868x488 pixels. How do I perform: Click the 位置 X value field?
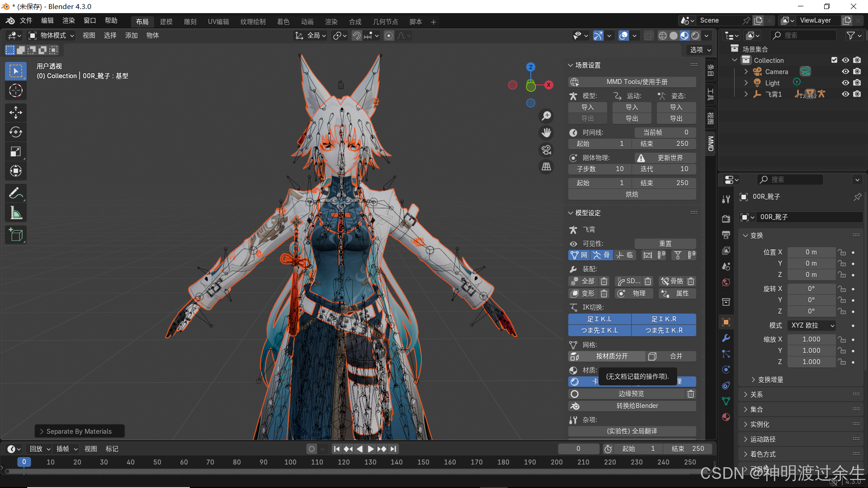811,252
